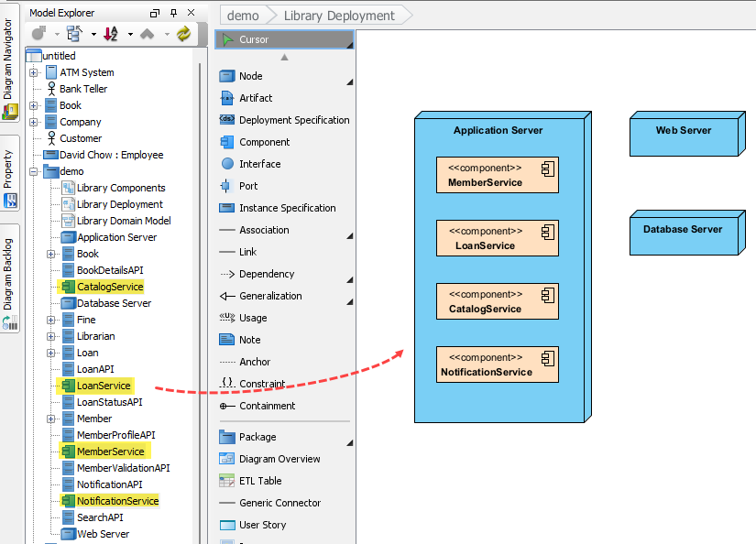
Task: Click the refresh icon in Model Explorer toolbar
Action: tap(181, 33)
